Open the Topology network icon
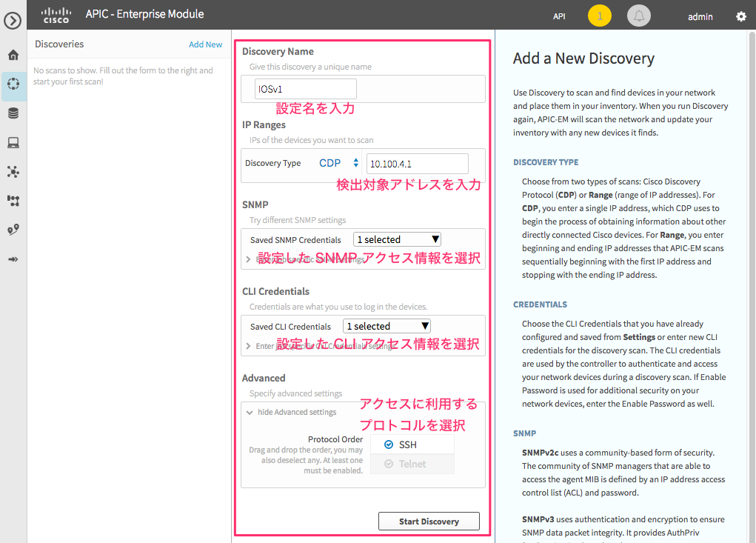The image size is (756, 543). [13, 172]
